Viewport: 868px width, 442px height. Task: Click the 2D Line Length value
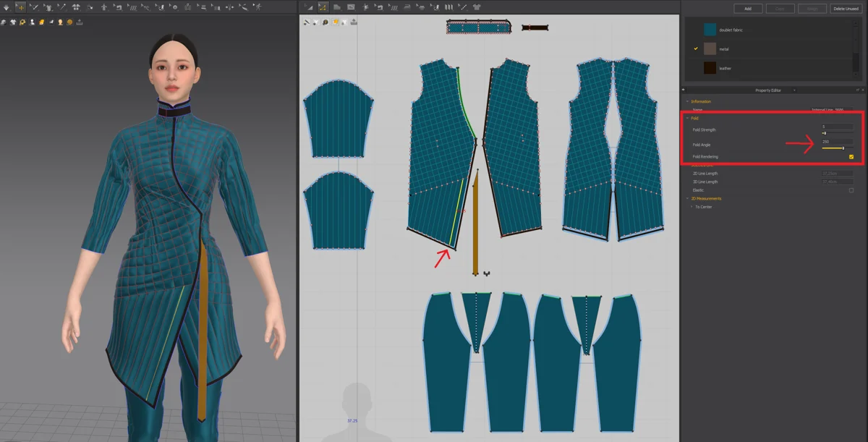click(x=837, y=174)
